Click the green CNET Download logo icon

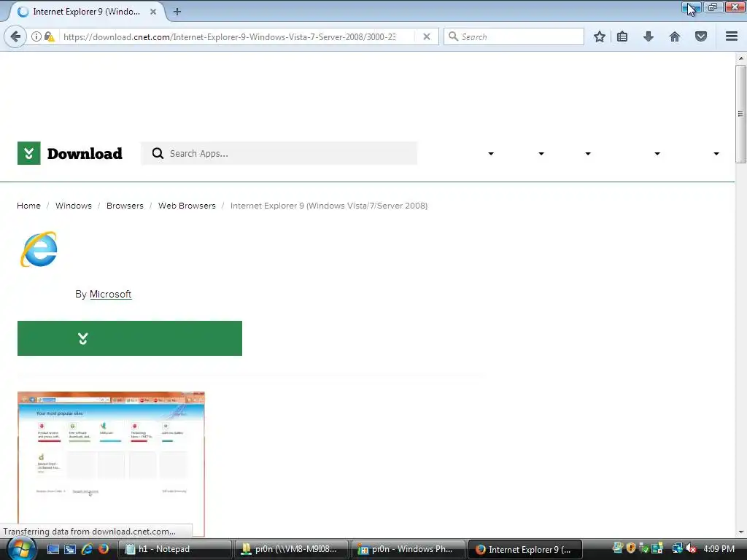[x=29, y=153]
